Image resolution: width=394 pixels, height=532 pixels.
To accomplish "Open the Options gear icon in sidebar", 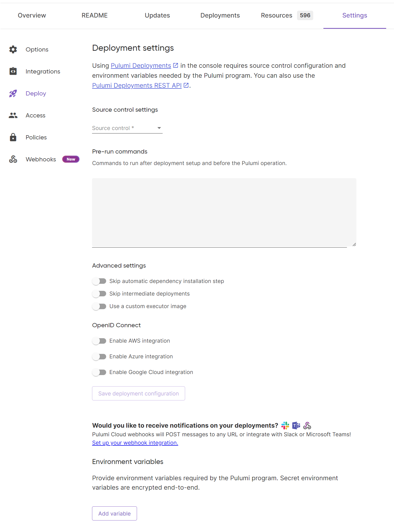I will (x=13, y=49).
